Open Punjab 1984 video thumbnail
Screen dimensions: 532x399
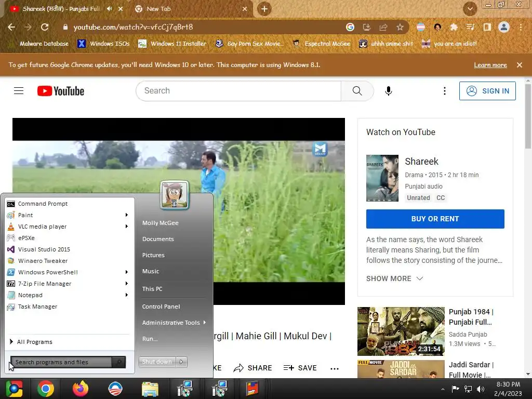[401, 331]
